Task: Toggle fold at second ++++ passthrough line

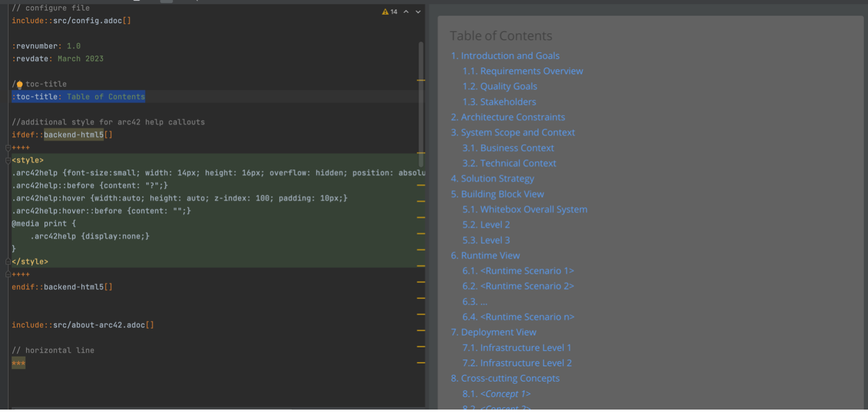Action: pos(8,275)
